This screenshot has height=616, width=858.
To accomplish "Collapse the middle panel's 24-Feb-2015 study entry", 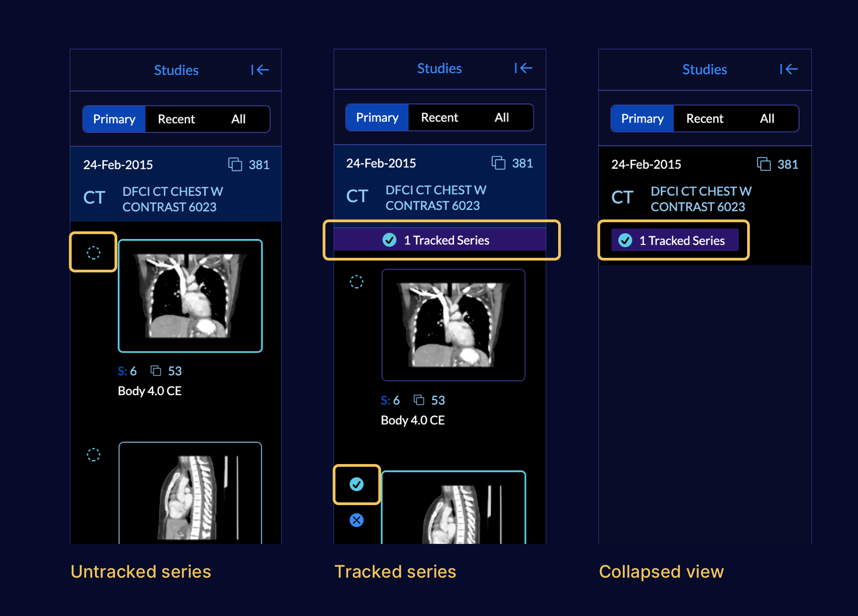I will (381, 163).
